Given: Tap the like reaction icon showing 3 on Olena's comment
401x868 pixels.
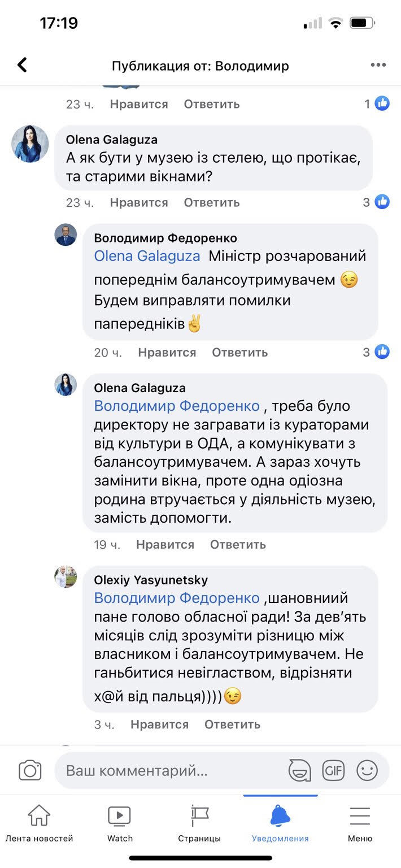Looking at the screenshot, I should [x=382, y=202].
